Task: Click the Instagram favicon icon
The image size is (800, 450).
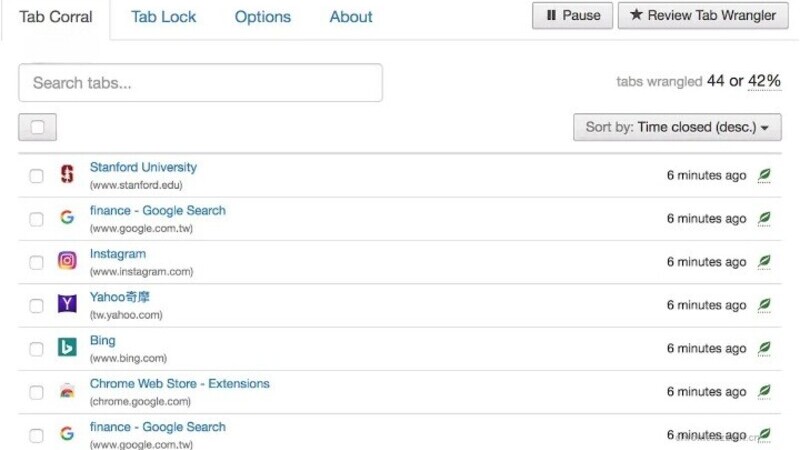Action: [x=67, y=261]
